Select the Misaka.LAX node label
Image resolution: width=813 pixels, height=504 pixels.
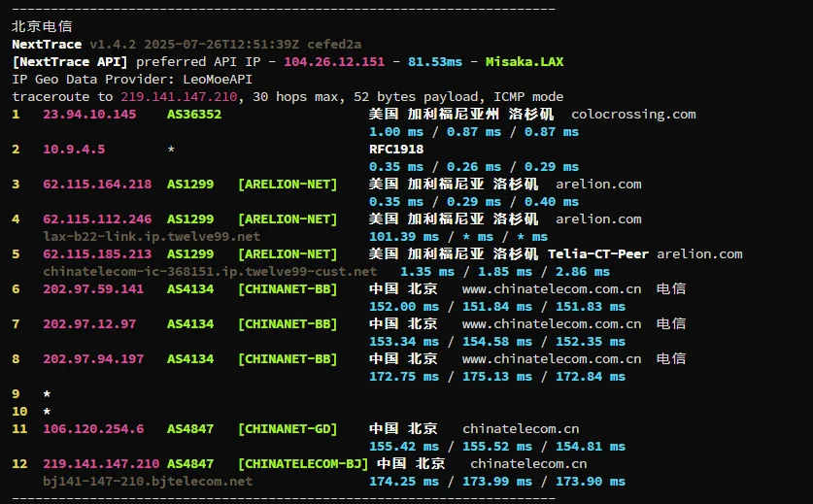(x=525, y=62)
